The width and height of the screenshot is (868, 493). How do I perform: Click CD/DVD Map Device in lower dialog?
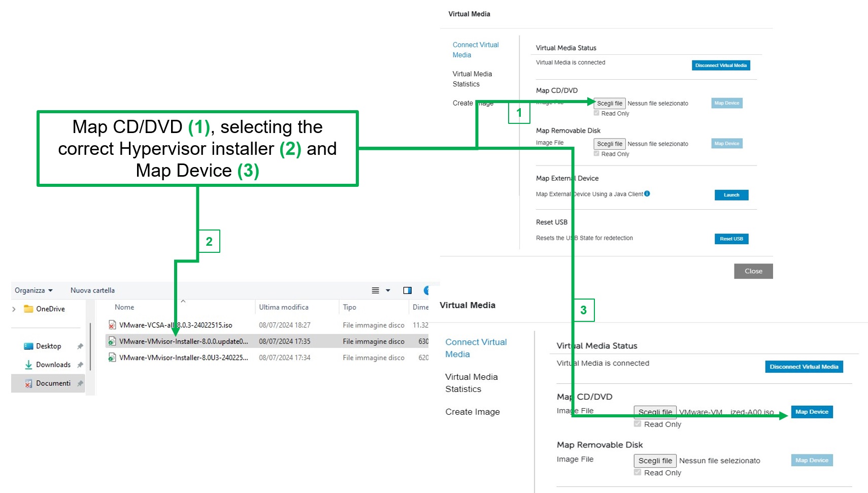pos(812,412)
